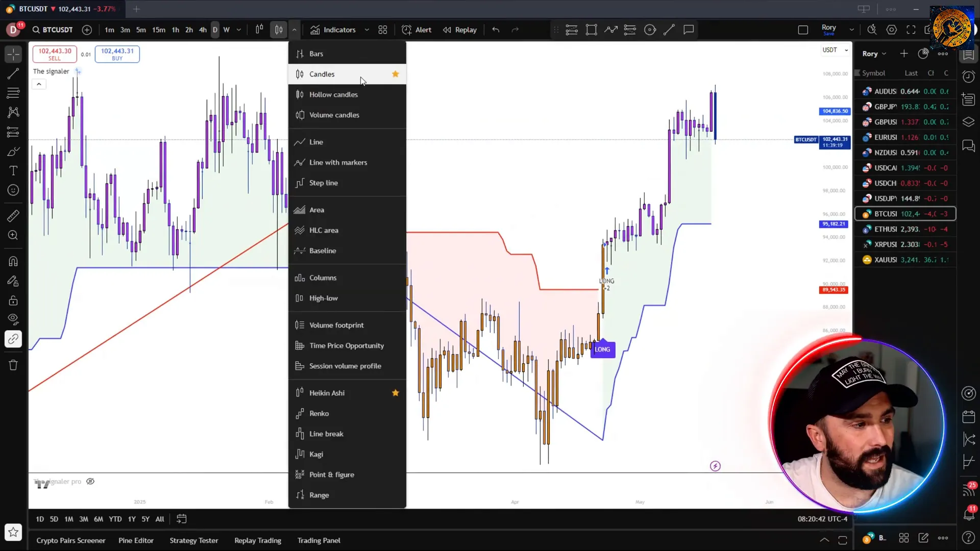Click the zoom in tool
Image resolution: width=980 pixels, height=551 pixels.
point(13,235)
